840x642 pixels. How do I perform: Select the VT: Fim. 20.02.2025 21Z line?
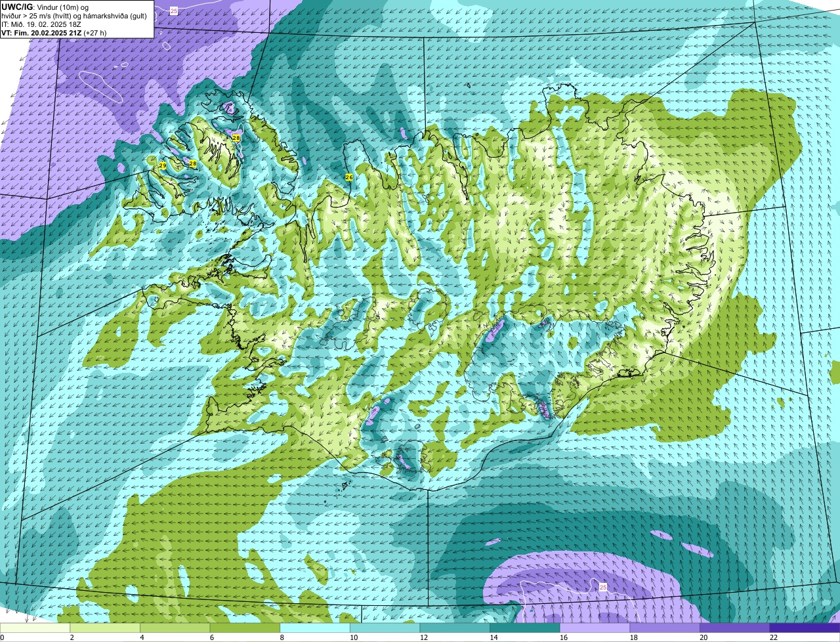pyautogui.click(x=54, y=33)
